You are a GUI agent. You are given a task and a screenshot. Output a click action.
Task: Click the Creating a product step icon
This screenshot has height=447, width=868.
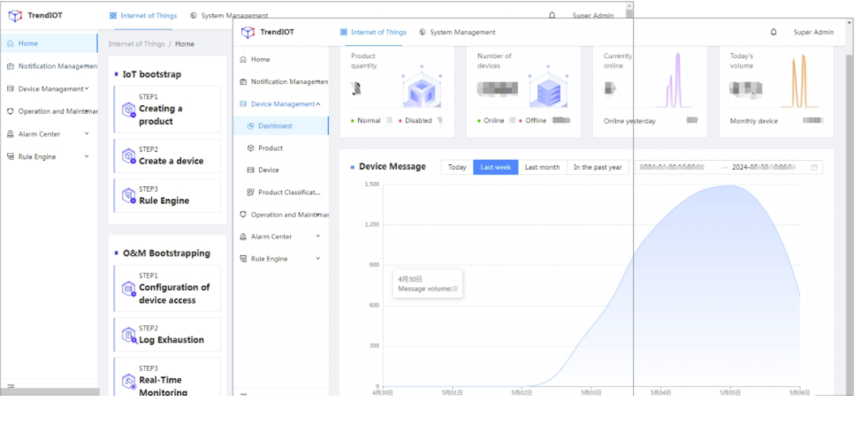pyautogui.click(x=129, y=110)
